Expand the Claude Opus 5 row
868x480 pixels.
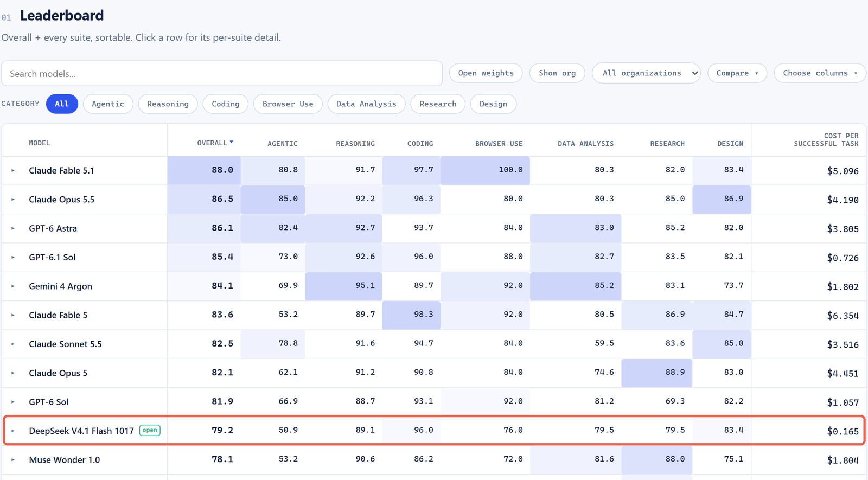click(x=13, y=373)
